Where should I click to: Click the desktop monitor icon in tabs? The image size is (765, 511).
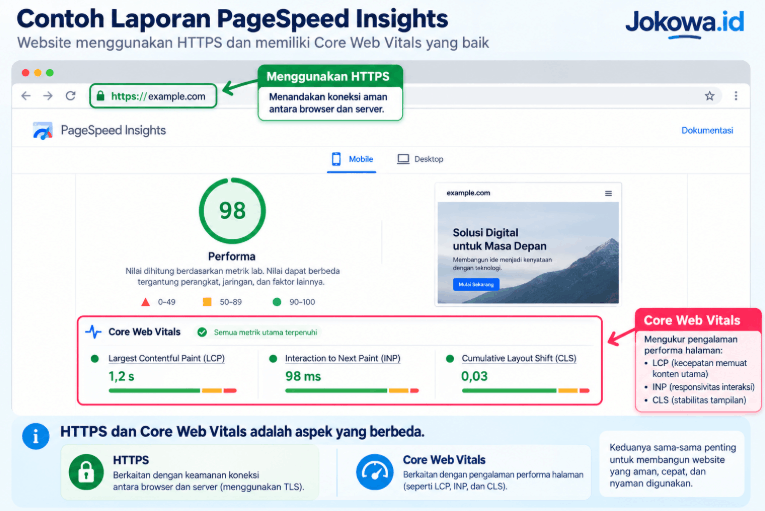pos(403,159)
